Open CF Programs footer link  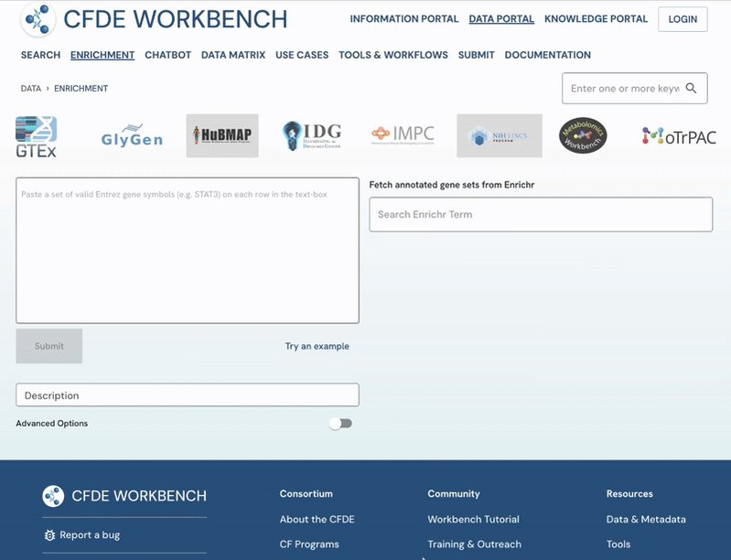point(309,544)
